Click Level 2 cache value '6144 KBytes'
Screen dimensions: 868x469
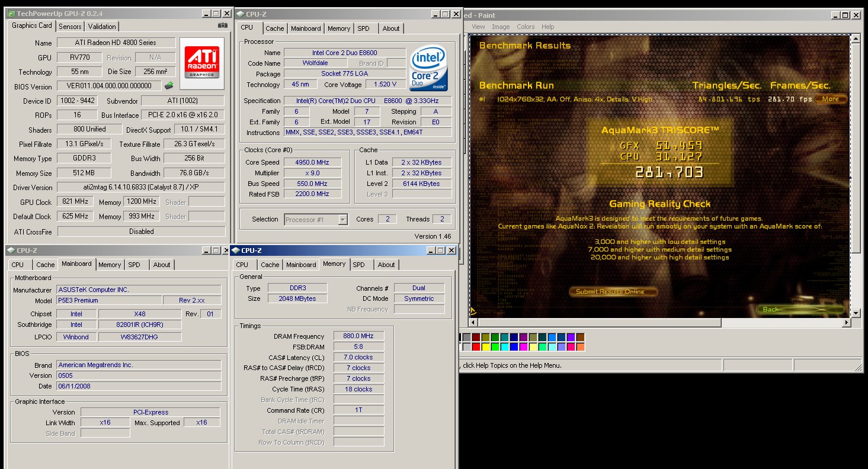[422, 184]
